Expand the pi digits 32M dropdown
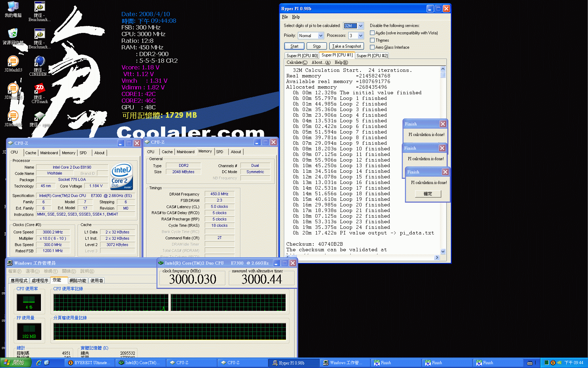Screen dimensions: 588x368 [360, 26]
